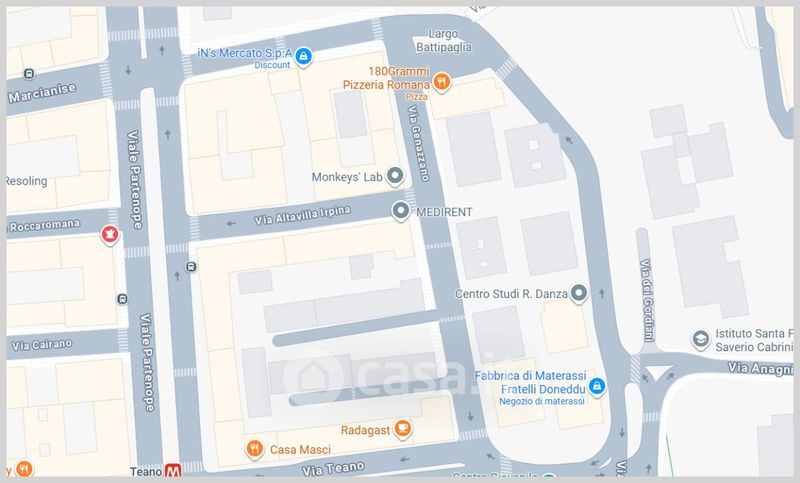Click the iN's Mercato S.p.A shopping pin

(304, 56)
